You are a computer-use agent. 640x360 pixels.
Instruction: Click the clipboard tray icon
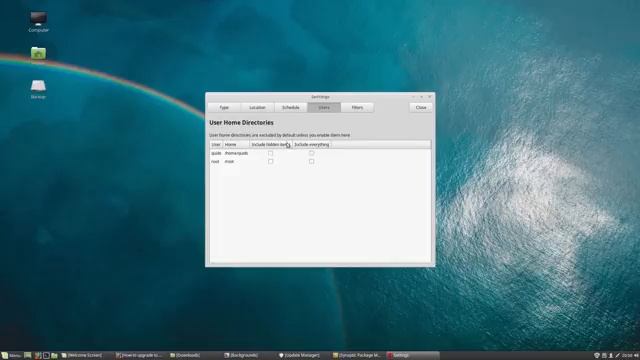pyautogui.click(x=604, y=356)
